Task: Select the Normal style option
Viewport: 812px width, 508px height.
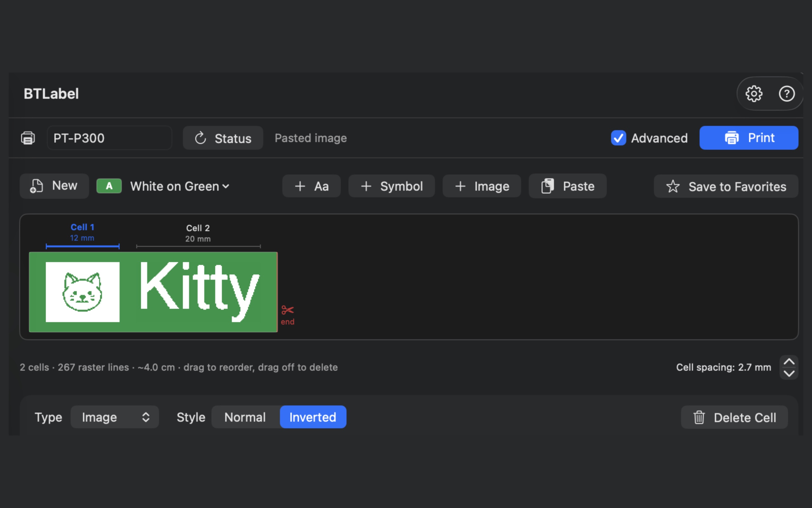Action: tap(245, 417)
